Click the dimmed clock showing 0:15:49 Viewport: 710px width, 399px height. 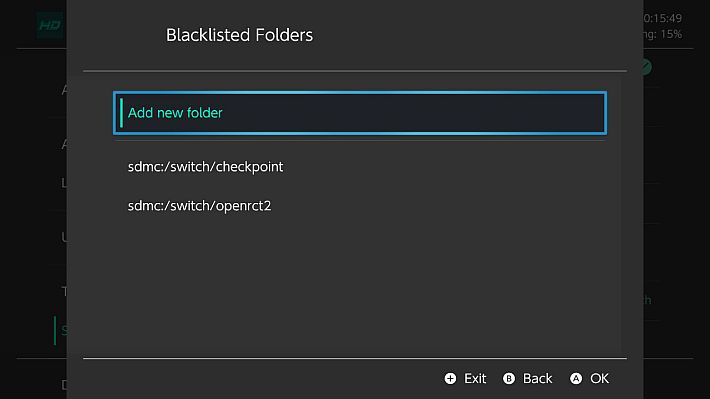click(662, 18)
